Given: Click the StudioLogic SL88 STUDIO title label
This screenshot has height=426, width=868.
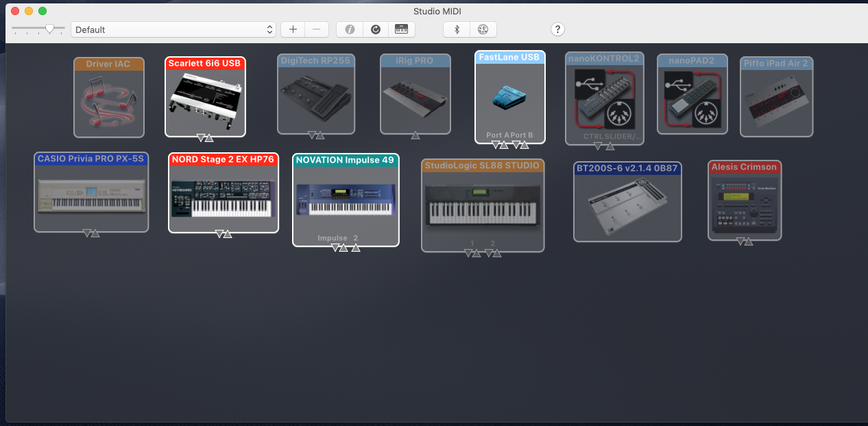Looking at the screenshot, I should click(483, 165).
